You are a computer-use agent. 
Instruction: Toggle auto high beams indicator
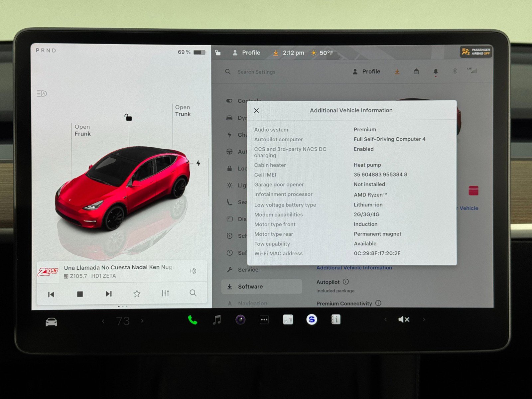click(41, 93)
